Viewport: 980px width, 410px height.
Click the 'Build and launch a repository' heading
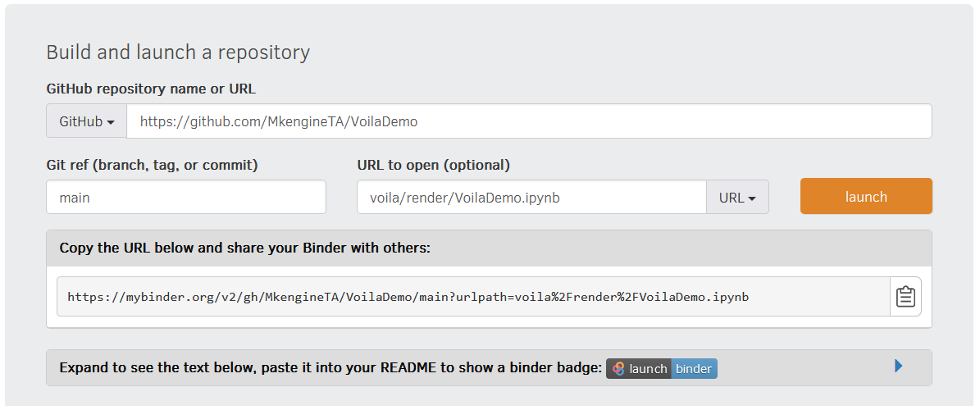tap(178, 52)
